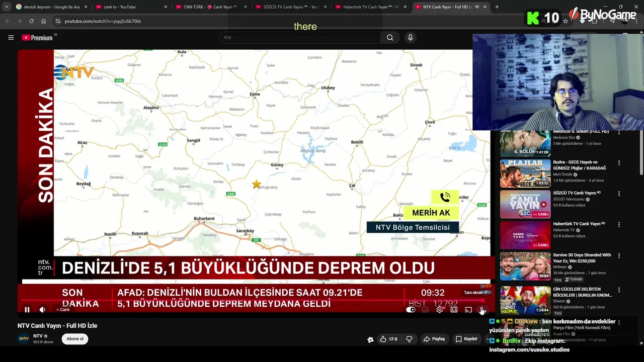Switch to SÖZCÜ TV Canlı Yayını tab
The width and height of the screenshot is (644, 362).
point(291,7)
